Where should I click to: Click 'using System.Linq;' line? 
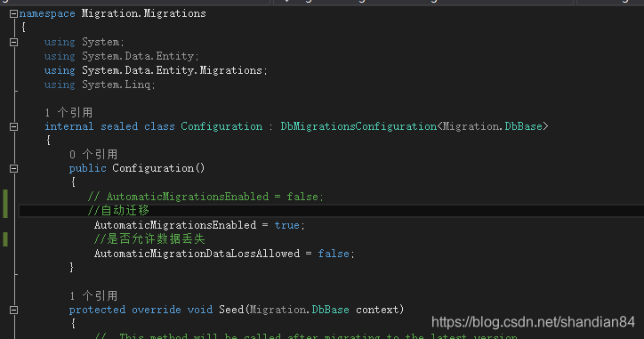click(100, 85)
